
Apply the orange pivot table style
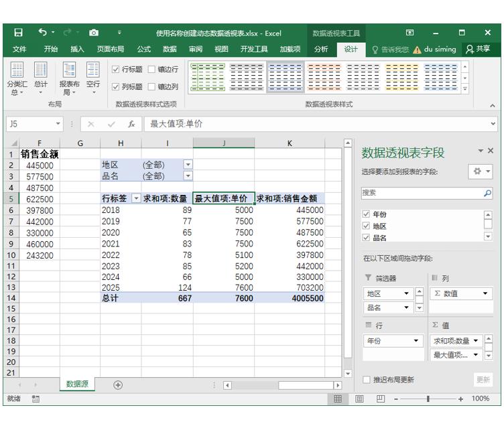324,77
